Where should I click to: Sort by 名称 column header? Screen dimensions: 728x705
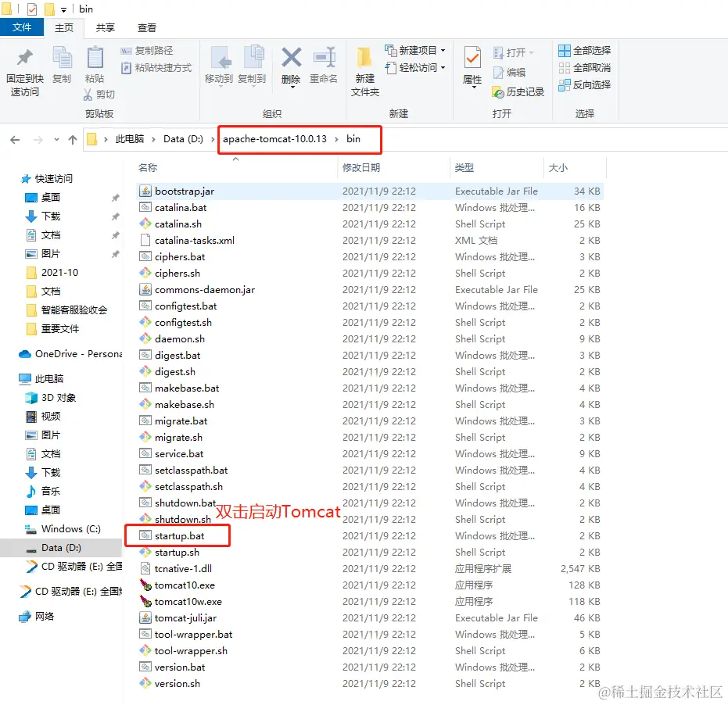tap(148, 167)
